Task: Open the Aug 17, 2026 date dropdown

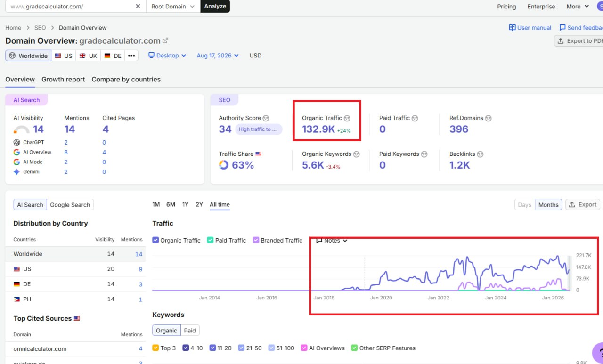Action: tap(218, 56)
